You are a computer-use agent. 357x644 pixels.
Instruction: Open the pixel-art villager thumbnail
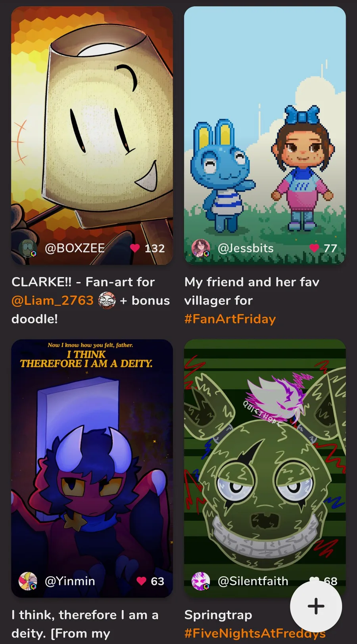[265, 136]
